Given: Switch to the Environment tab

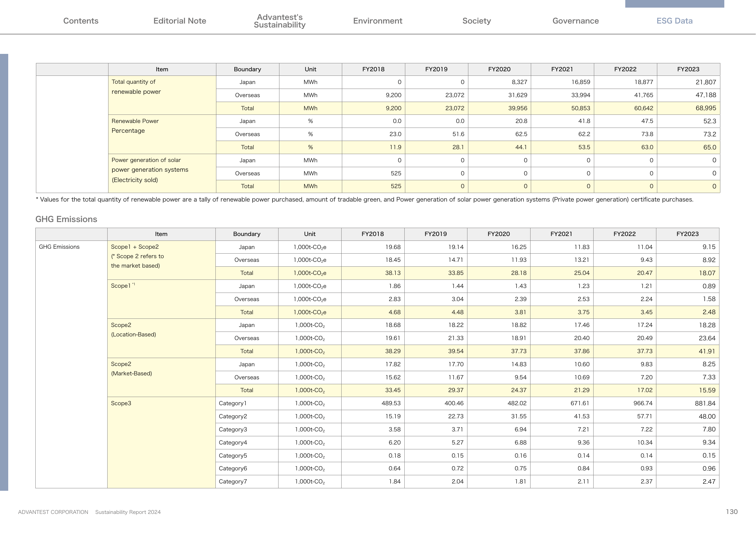Looking at the screenshot, I should coord(378,21).
